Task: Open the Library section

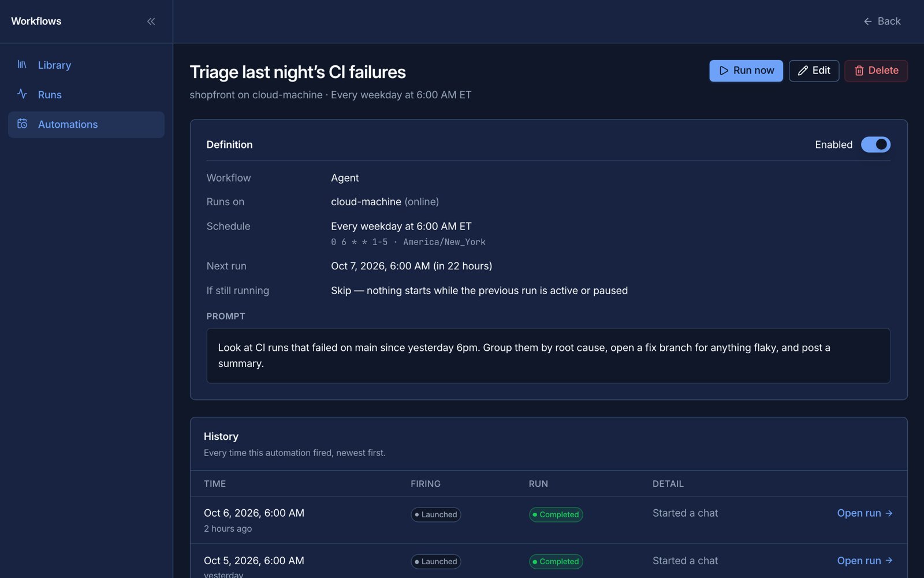Action: pos(86,65)
